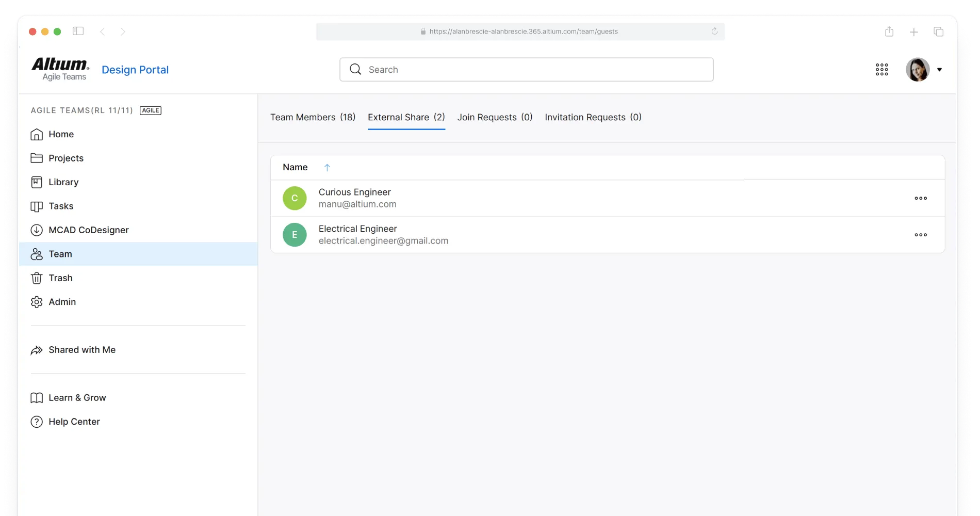Open more options for Curious Engineer
The image size is (980, 516).
(x=921, y=198)
